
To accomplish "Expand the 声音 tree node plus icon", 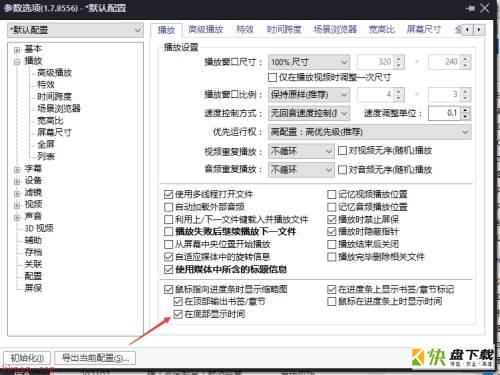I will 17,217.
